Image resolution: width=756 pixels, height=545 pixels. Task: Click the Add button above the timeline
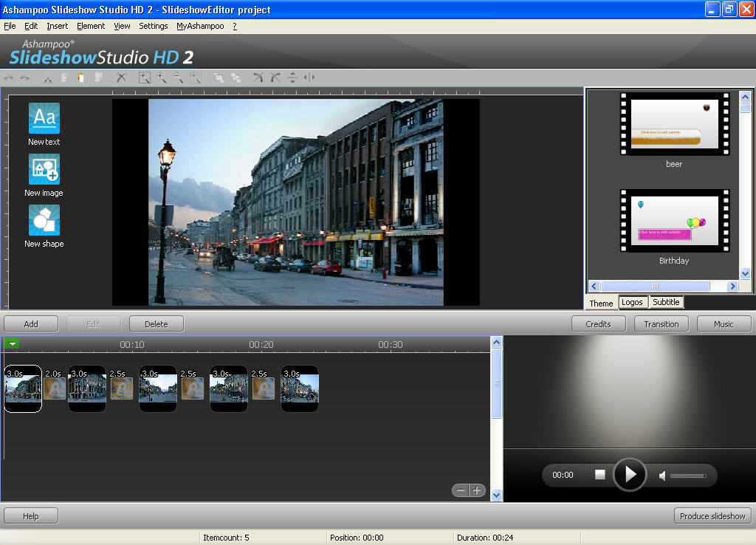click(30, 323)
